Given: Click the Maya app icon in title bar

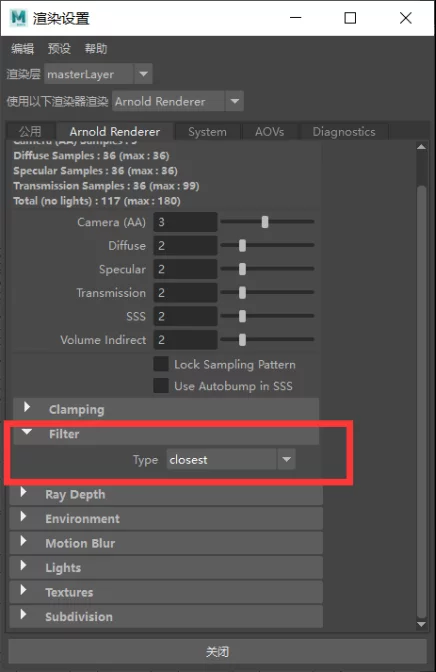Looking at the screenshot, I should point(18,18).
